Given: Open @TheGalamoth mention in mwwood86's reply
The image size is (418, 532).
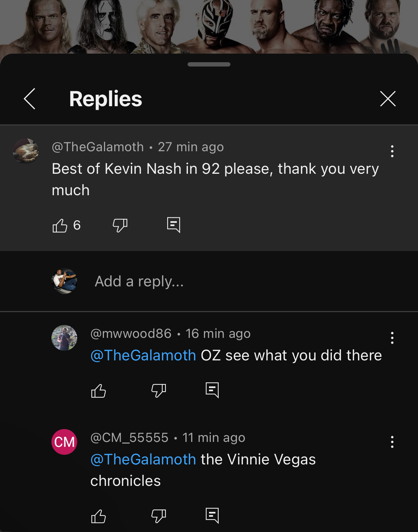Looking at the screenshot, I should tap(143, 355).
